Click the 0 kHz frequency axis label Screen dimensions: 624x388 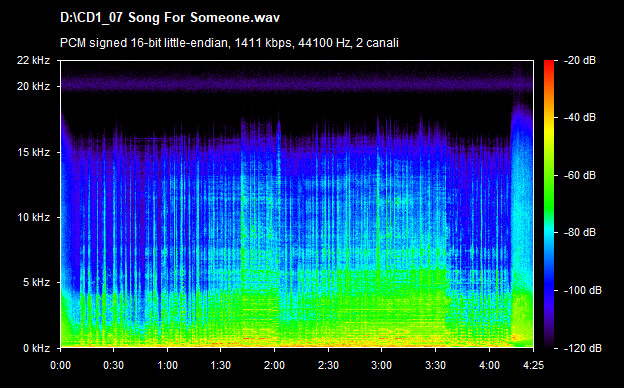tap(36, 348)
